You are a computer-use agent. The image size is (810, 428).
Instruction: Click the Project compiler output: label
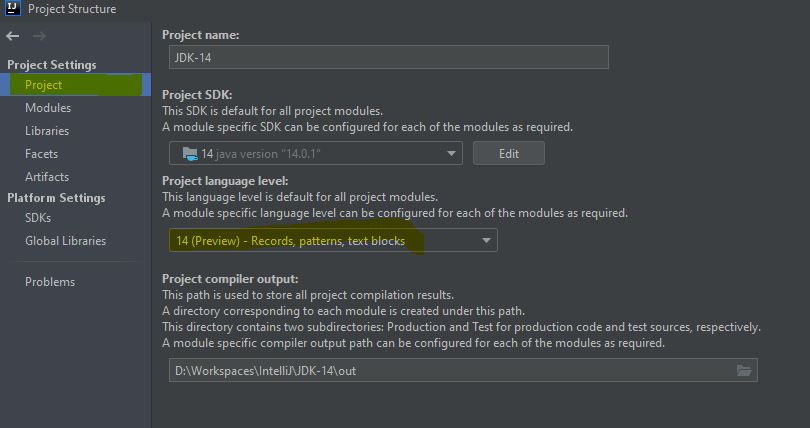click(x=230, y=279)
